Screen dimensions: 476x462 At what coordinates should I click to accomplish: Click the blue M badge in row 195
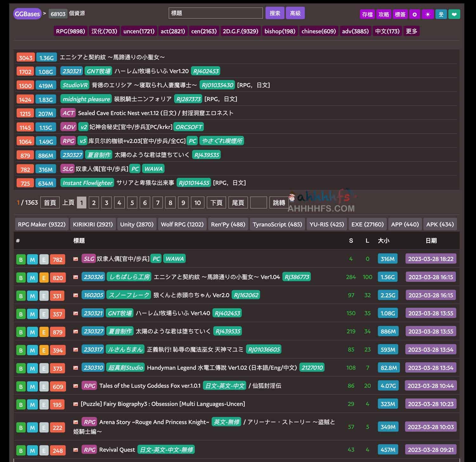[32, 405]
